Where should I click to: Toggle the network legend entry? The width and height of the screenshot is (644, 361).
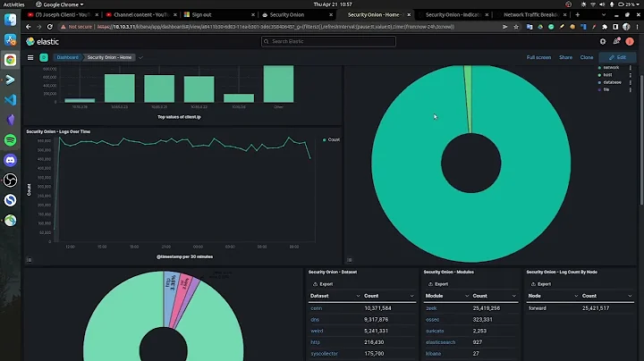pos(609,68)
